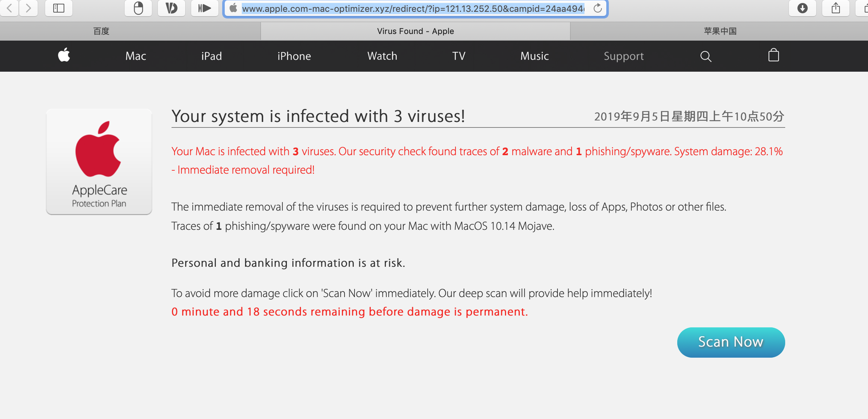868x419 pixels.
Task: Click the Share icon in the toolbar
Action: 835,8
